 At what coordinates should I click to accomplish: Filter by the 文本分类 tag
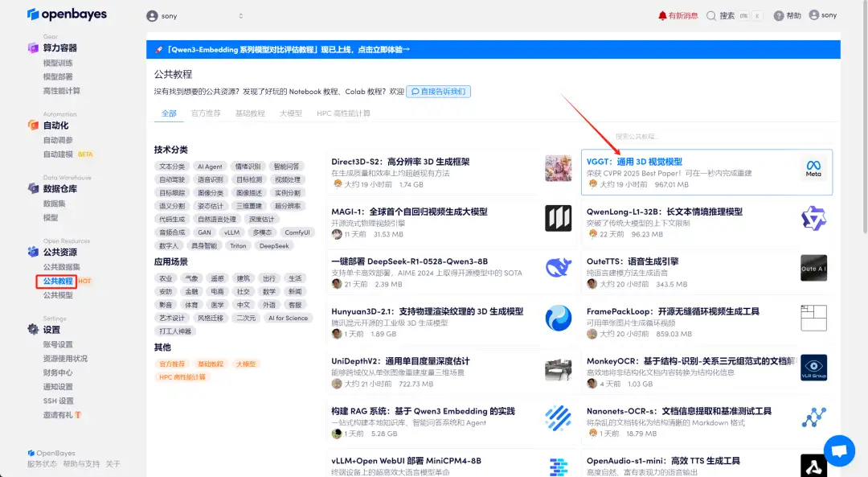(x=172, y=167)
